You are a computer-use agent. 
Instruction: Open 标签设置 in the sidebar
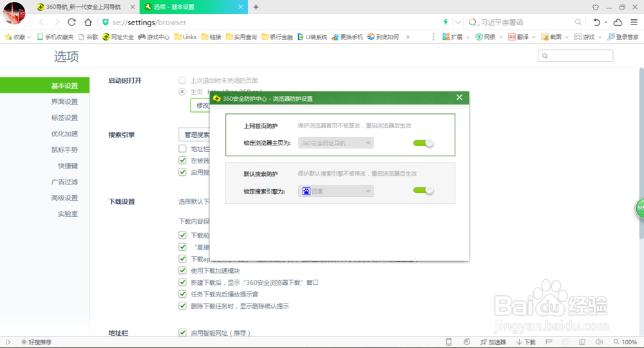(x=64, y=118)
